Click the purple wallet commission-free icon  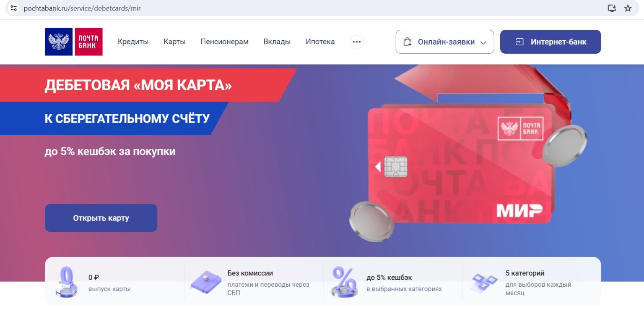pos(206,282)
